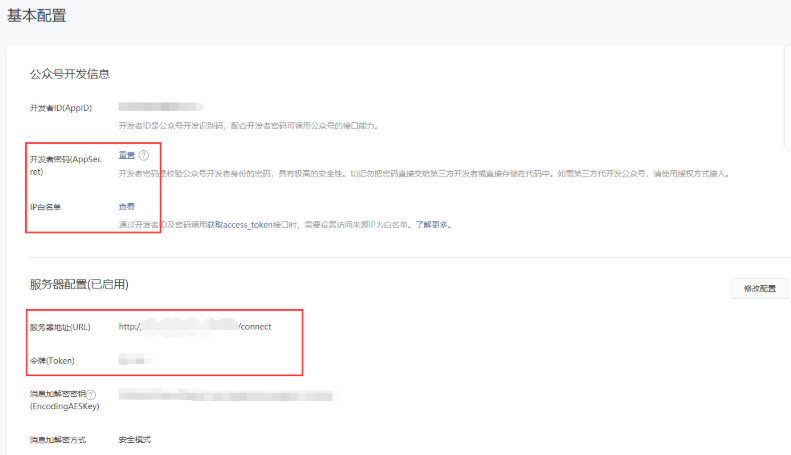Click the blurred EncodingAESKey value
Screen dimensions: 791x455
pos(229,395)
